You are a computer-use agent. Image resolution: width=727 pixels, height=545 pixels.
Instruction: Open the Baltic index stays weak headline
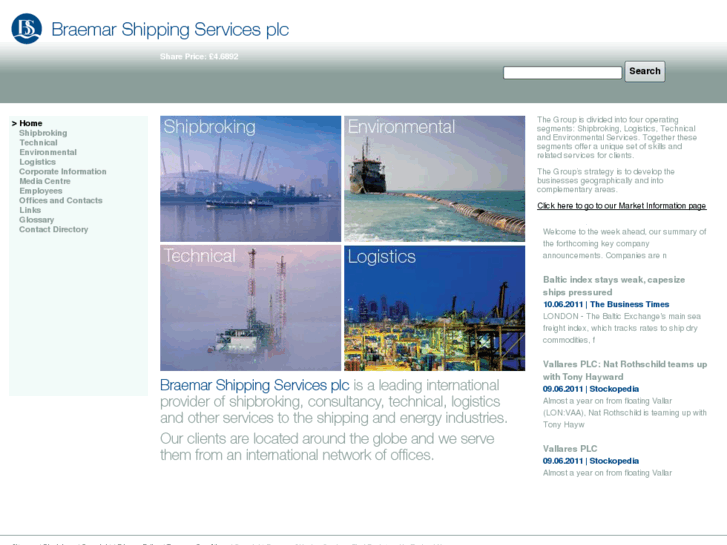click(614, 286)
